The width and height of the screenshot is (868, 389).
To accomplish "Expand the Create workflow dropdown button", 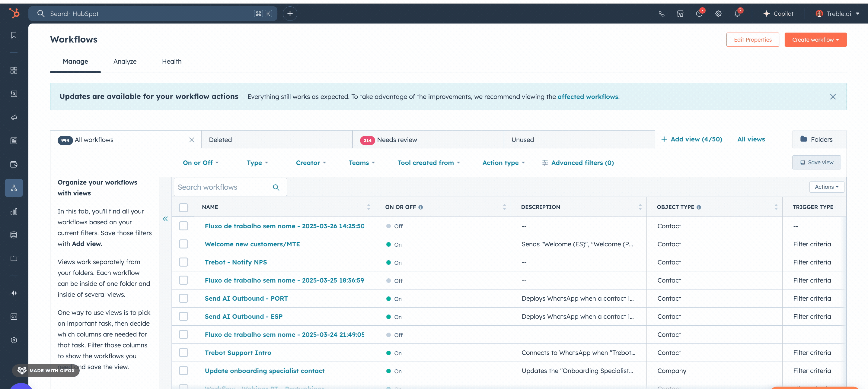I will (815, 40).
